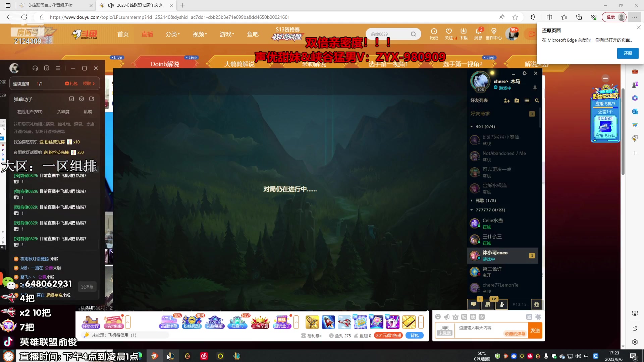
Task: Expand the 视频 dropdown in navigation
Action: click(200, 34)
